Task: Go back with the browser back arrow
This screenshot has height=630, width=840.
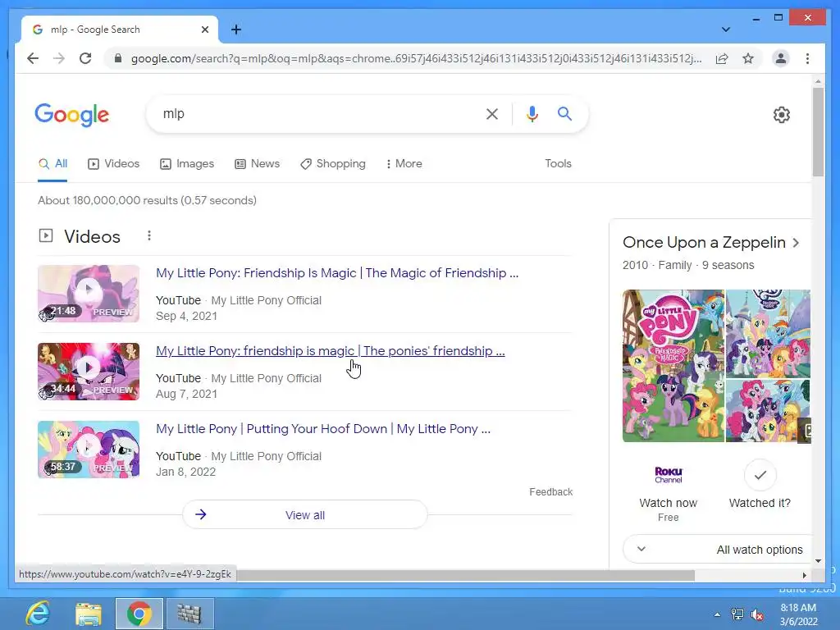Action: tap(33, 58)
